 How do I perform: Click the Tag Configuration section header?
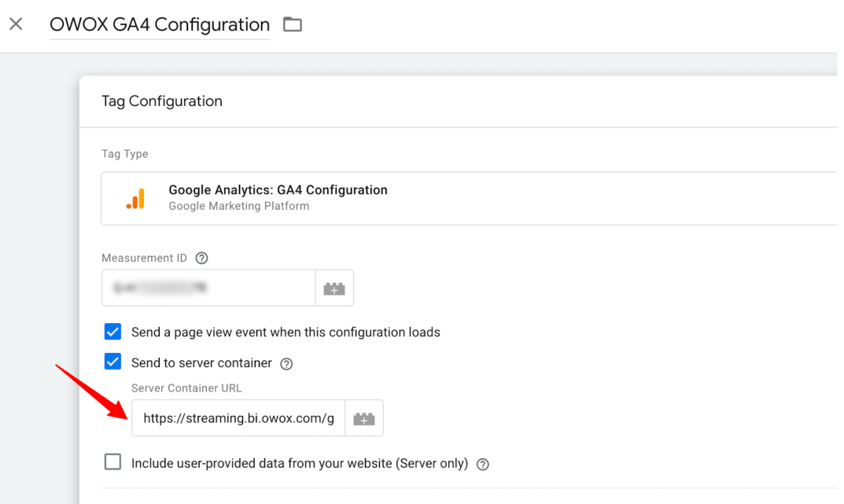162,101
